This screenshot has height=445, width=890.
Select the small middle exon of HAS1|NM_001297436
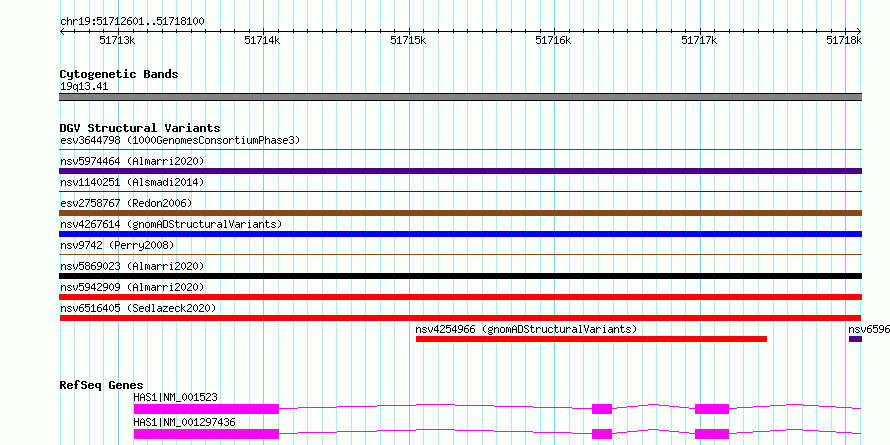(x=602, y=434)
